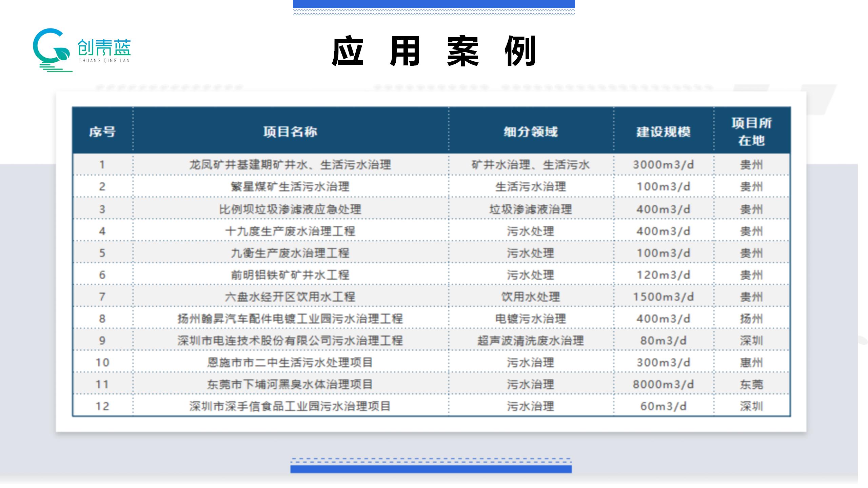
Task: Click 比例坝垃圾渗滤液应急处理 cell
Action: (290, 209)
